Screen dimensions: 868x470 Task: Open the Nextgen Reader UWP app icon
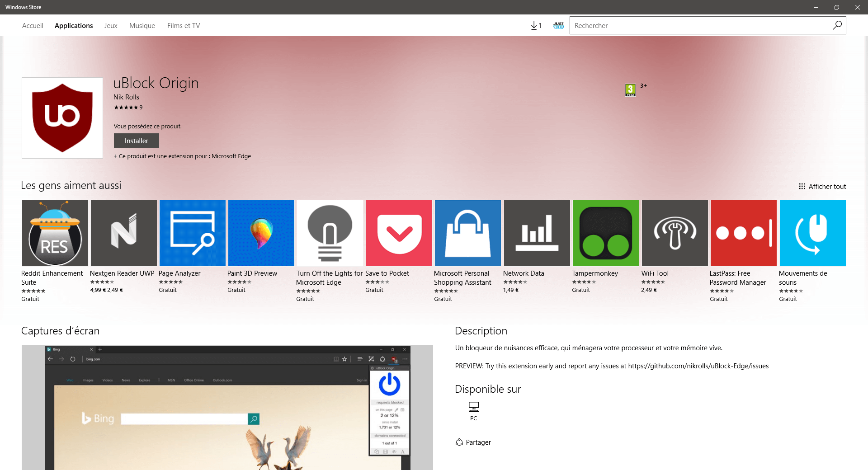click(x=124, y=233)
